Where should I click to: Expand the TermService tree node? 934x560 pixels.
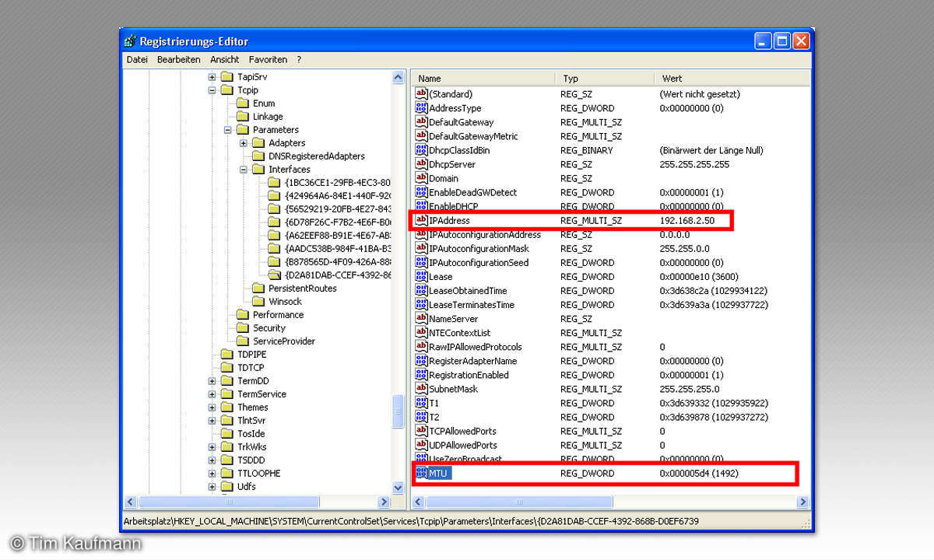[x=212, y=394]
